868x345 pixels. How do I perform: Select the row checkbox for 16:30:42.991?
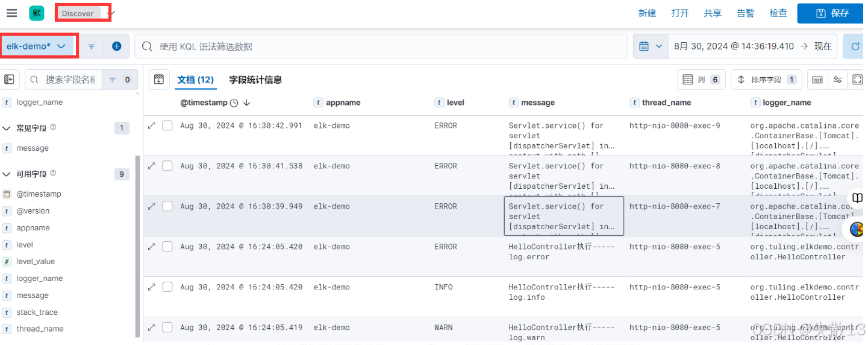167,125
